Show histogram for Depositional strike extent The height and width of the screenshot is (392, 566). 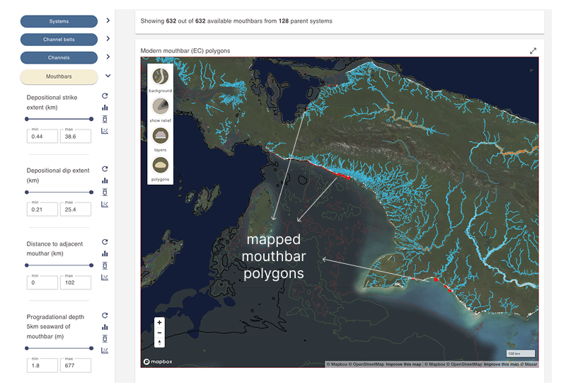click(x=105, y=108)
